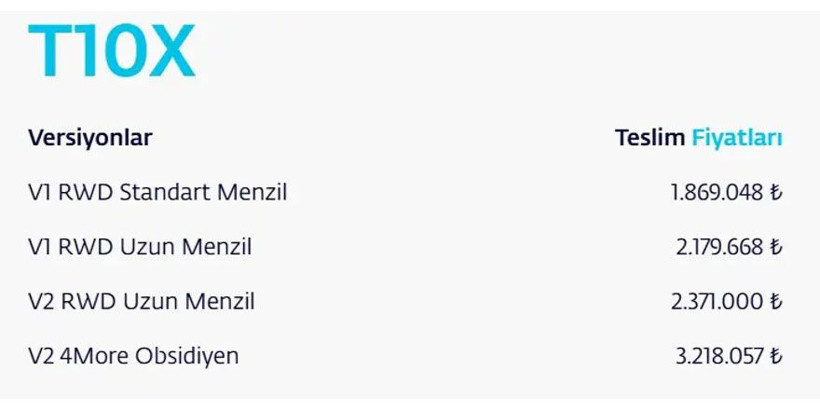Viewport: 820px width, 411px height.
Task: Select the V2 RWD Uzun Menzil version
Action: pos(141,301)
